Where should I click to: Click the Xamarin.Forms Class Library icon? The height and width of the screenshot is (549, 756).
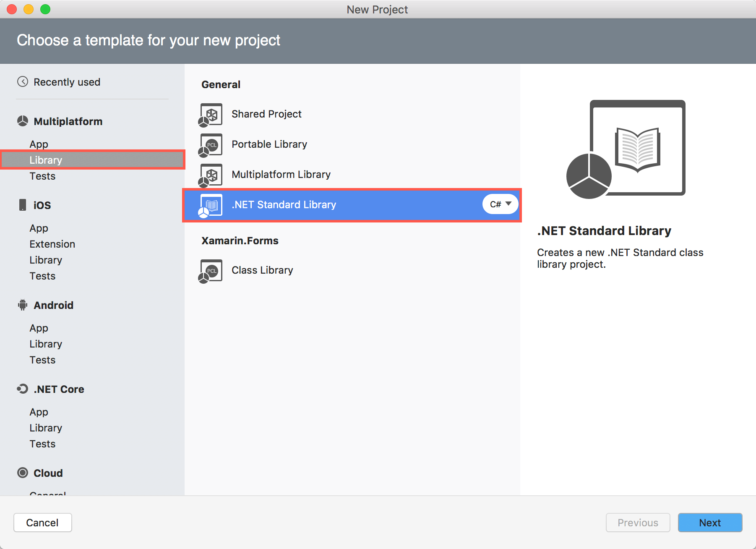211,271
